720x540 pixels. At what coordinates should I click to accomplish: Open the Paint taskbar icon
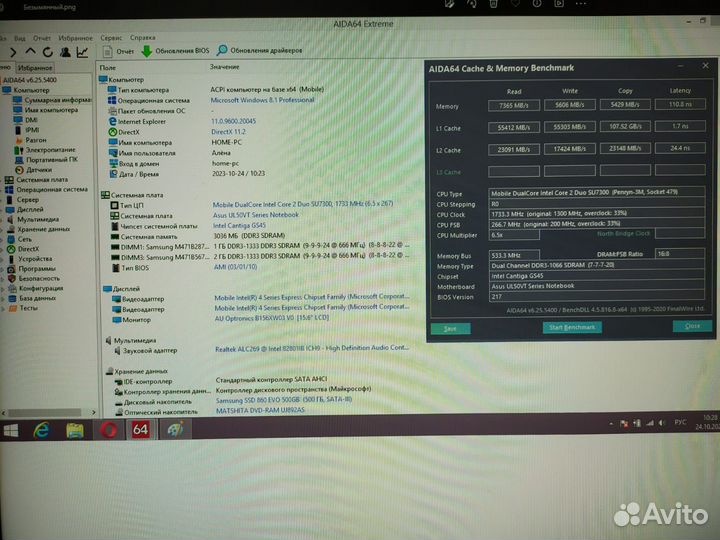(x=175, y=430)
